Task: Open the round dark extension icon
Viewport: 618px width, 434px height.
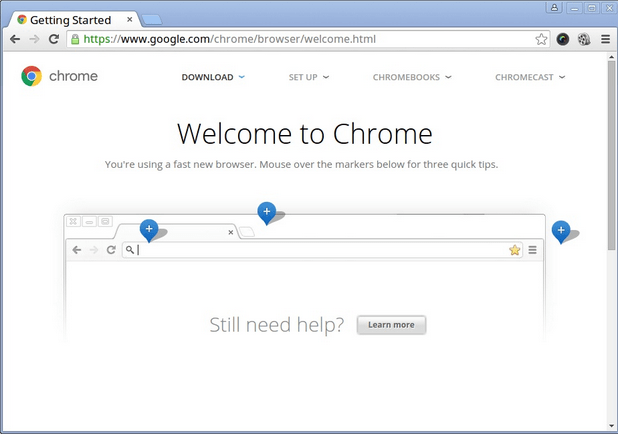Action: click(563, 39)
